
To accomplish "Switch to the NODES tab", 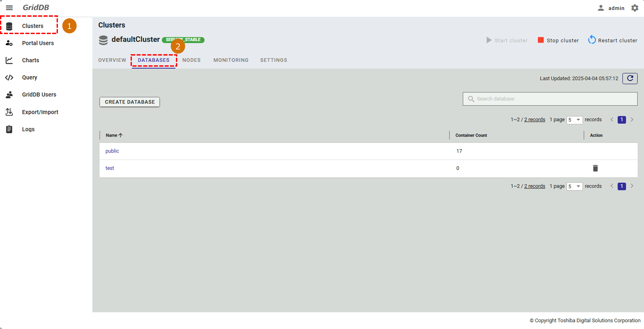I will click(191, 60).
